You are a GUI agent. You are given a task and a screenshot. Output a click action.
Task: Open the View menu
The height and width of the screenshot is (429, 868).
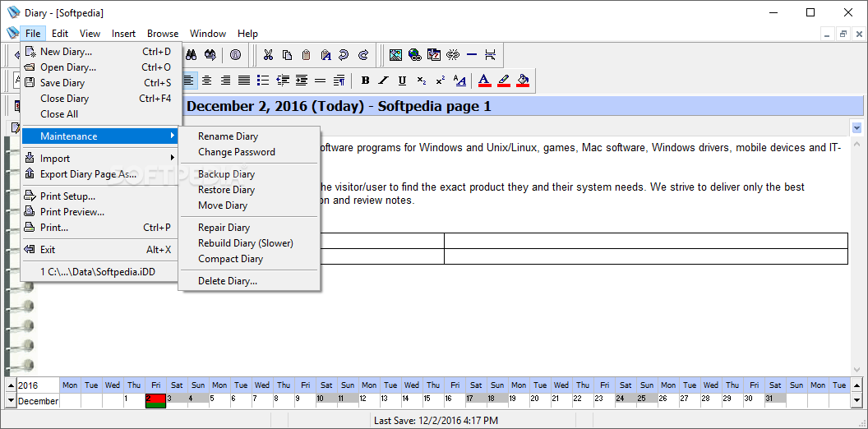point(90,34)
